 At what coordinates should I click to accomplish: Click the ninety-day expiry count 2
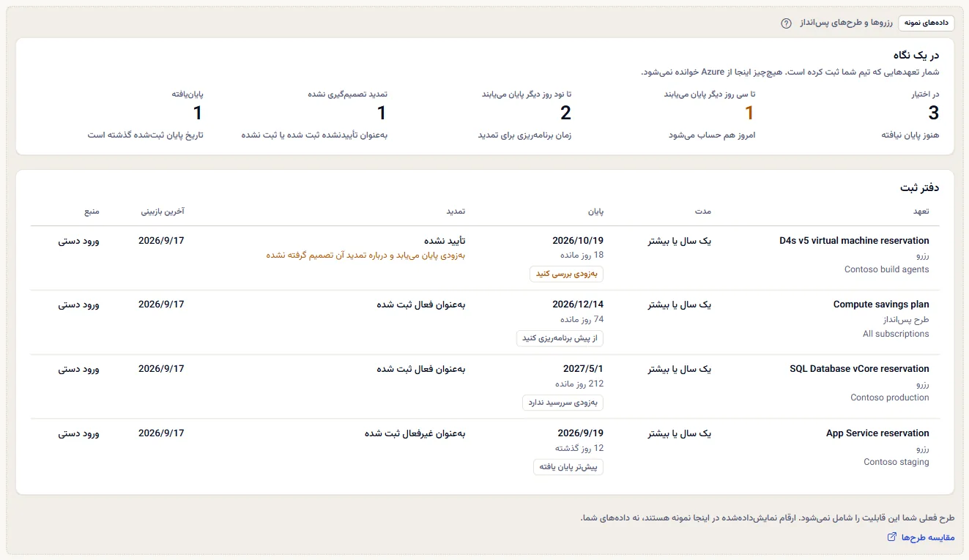pos(565,113)
